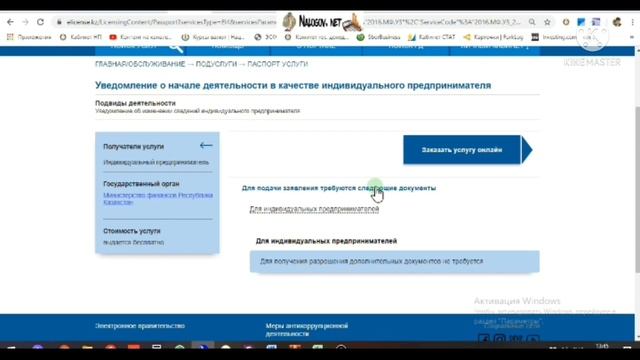Screen dimensions: 640x360
Task: Click the Стоимость услуги label
Action: [x=132, y=231]
